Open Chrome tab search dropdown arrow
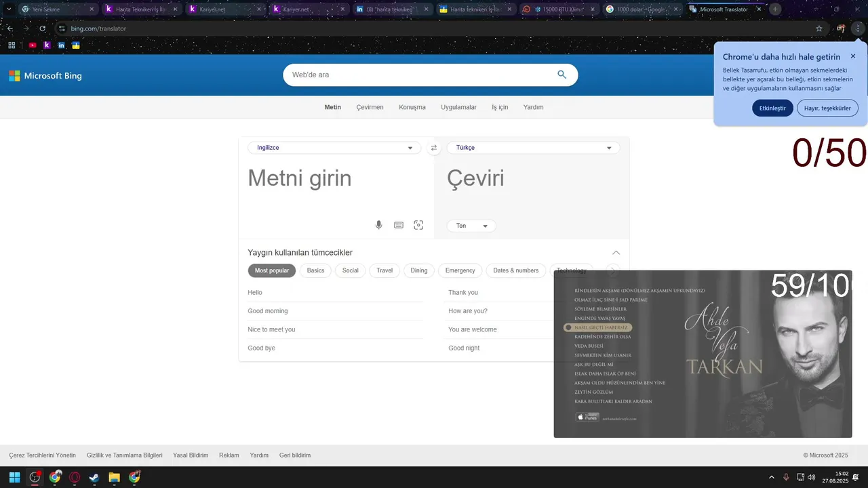The image size is (868, 488). [x=9, y=9]
